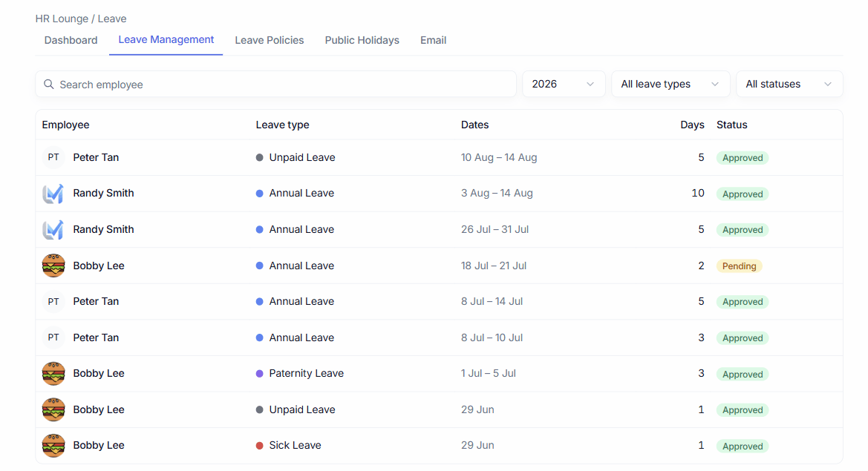Click Approved badge in Sick Leave row
The height and width of the screenshot is (471, 868).
(743, 446)
